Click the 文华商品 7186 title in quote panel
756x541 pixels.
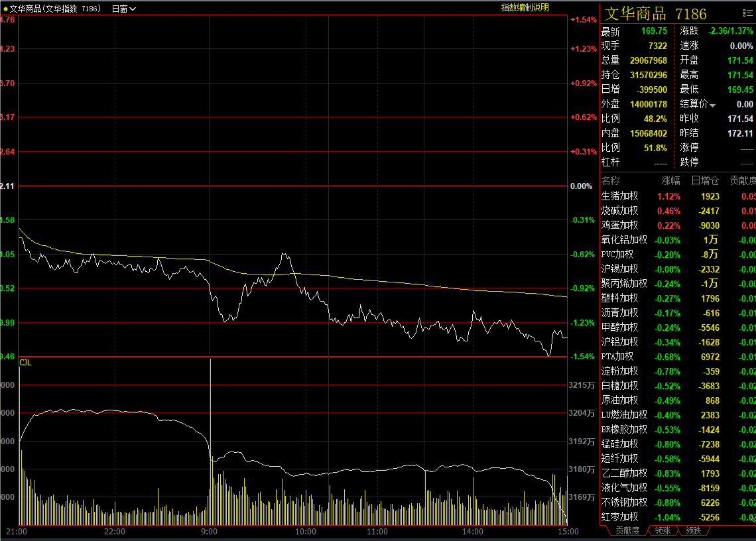[x=655, y=14]
